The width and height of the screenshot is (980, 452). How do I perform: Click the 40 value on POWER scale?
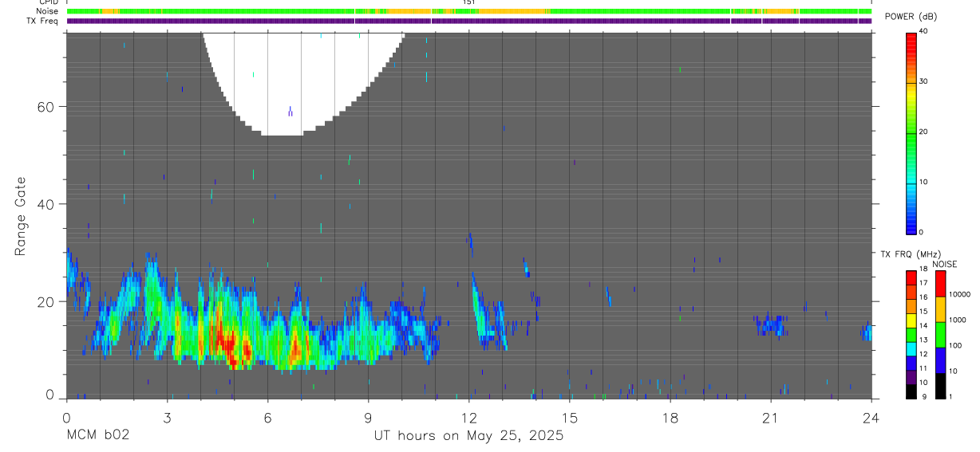click(x=924, y=30)
